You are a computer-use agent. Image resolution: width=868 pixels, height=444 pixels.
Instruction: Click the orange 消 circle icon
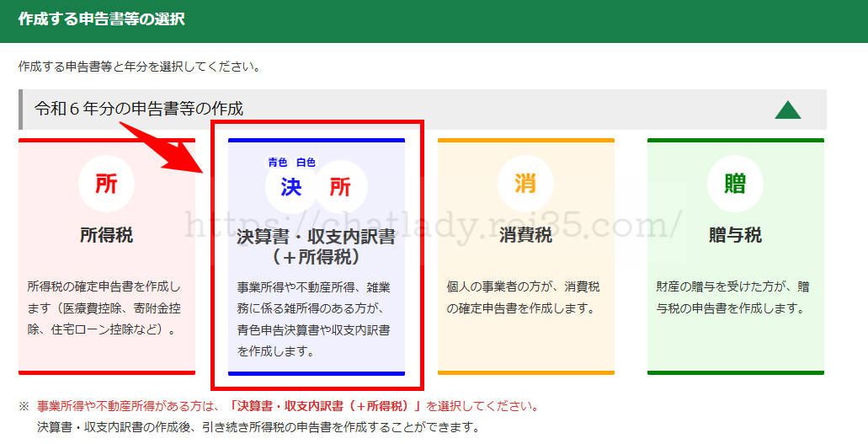525,184
